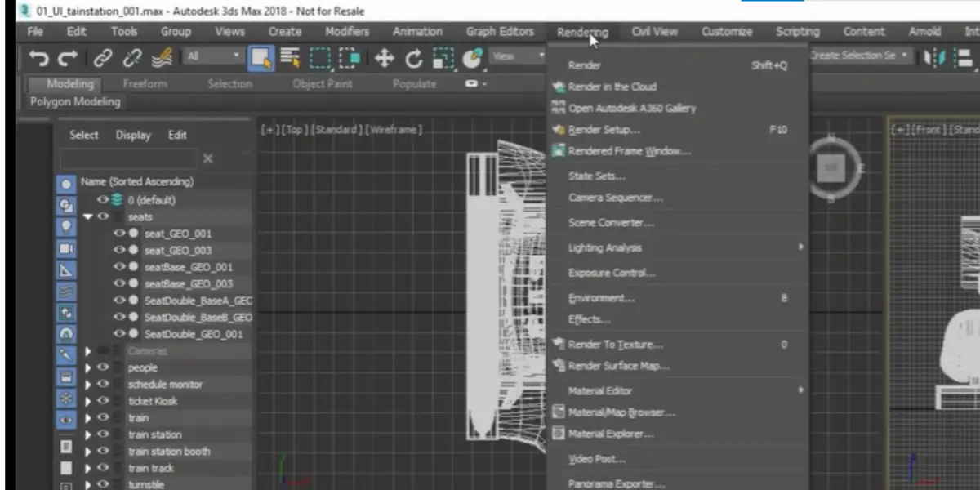980x490 pixels.
Task: Open the Graph Editors menu
Action: (x=500, y=32)
